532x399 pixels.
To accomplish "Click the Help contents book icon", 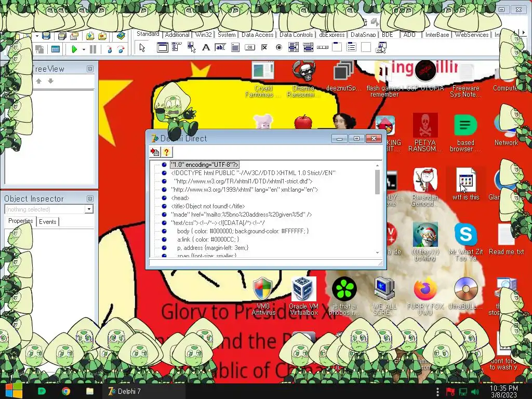I will pos(121,36).
